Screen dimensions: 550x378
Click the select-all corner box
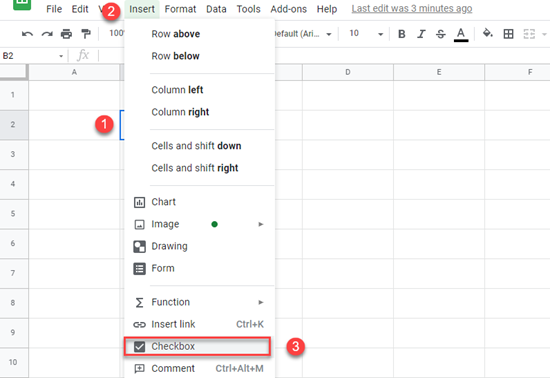point(14,72)
